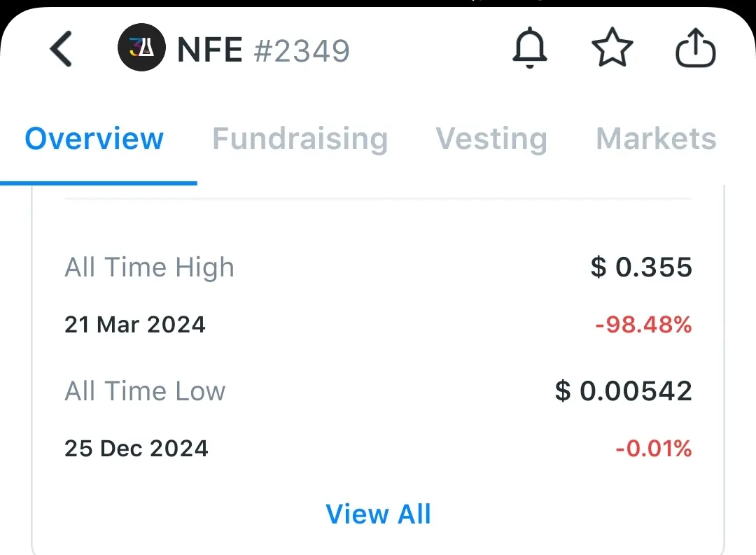Go back using the left arrow
The width and height of the screenshot is (756, 555).
[x=62, y=50]
